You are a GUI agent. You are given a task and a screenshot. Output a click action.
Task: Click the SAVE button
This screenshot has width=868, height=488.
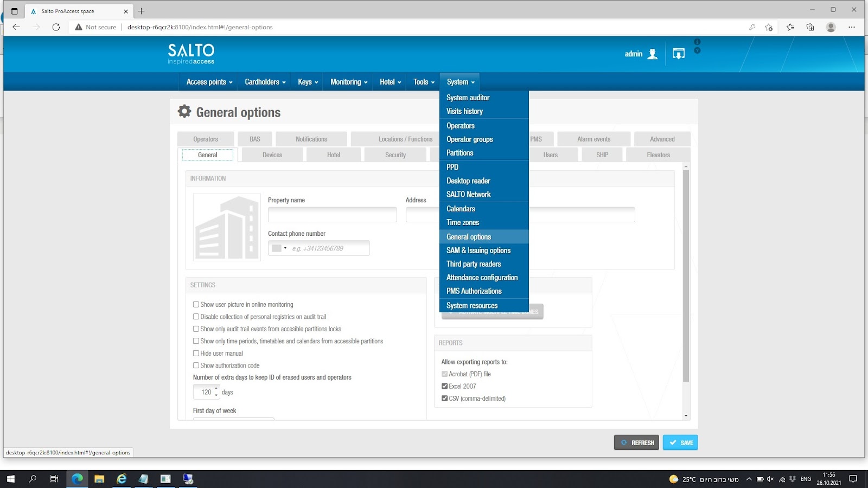point(680,442)
